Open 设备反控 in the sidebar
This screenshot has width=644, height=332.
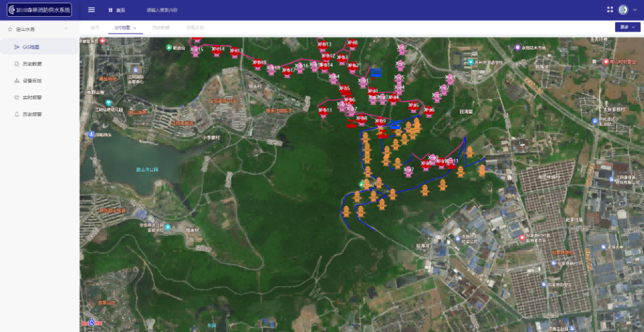point(32,81)
